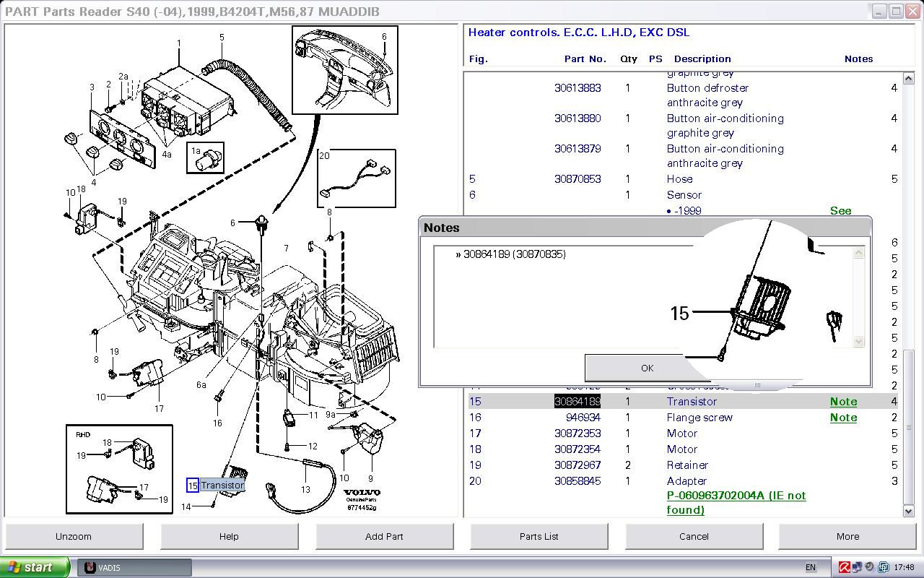Image resolution: width=924 pixels, height=578 pixels.
Task: Click the Hose description
Action: 679,179
